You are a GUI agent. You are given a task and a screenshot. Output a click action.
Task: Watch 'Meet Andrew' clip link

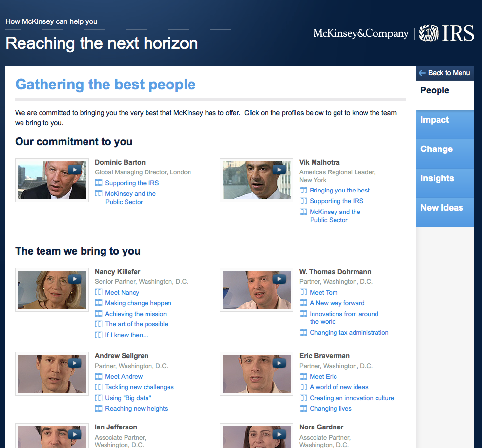pos(124,376)
